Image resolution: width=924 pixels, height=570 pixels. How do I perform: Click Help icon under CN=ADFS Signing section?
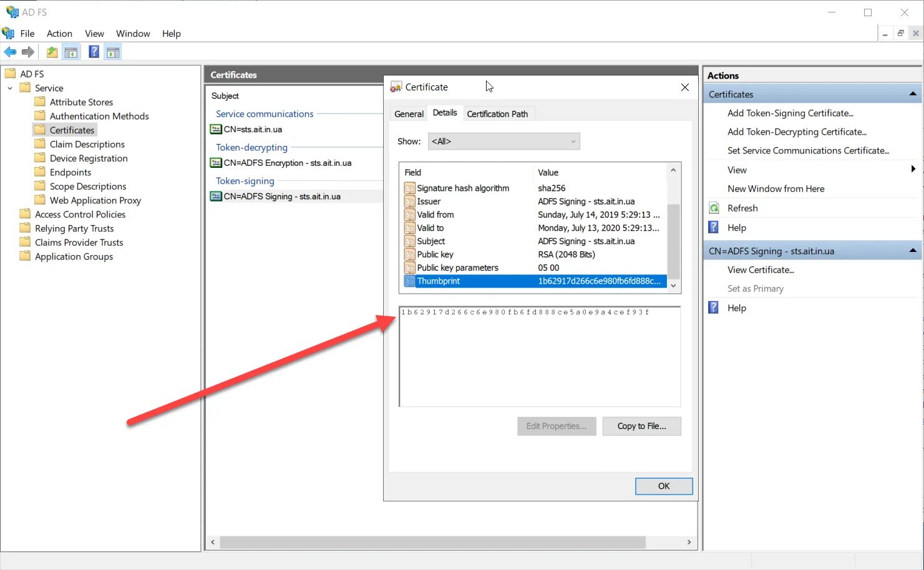714,307
